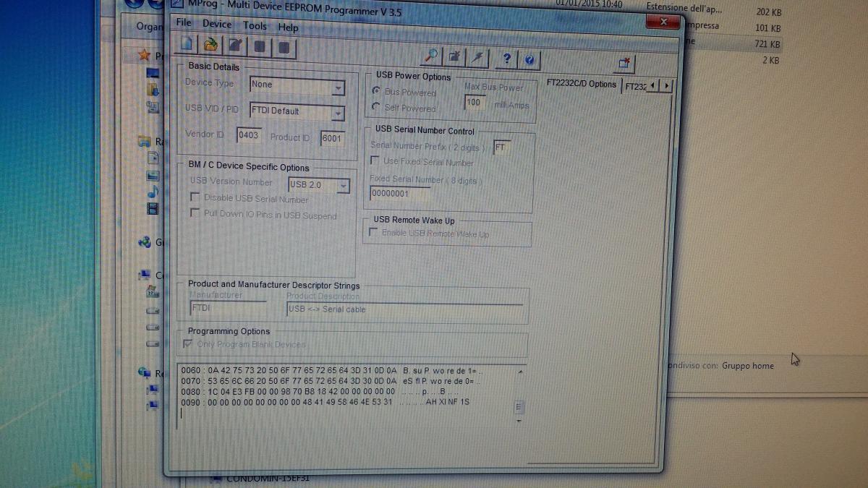The height and width of the screenshot is (488, 868).
Task: Click scrollbar thumb in hex output
Action: [x=518, y=408]
